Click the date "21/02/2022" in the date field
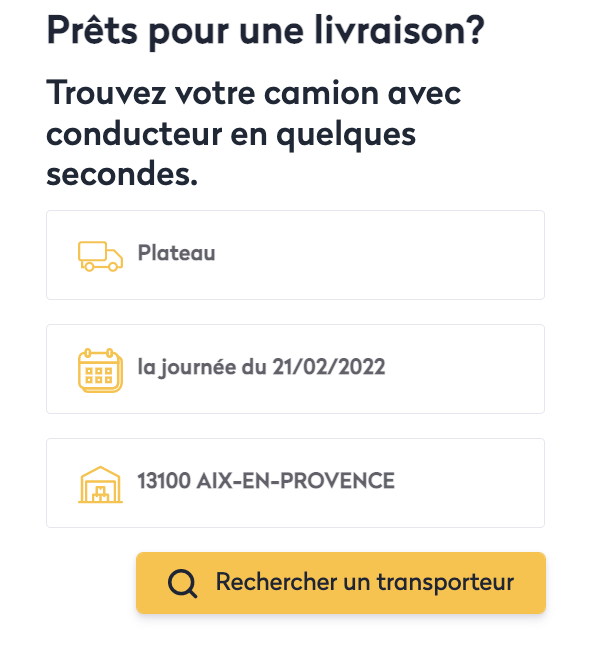The height and width of the screenshot is (654, 602). [x=328, y=368]
